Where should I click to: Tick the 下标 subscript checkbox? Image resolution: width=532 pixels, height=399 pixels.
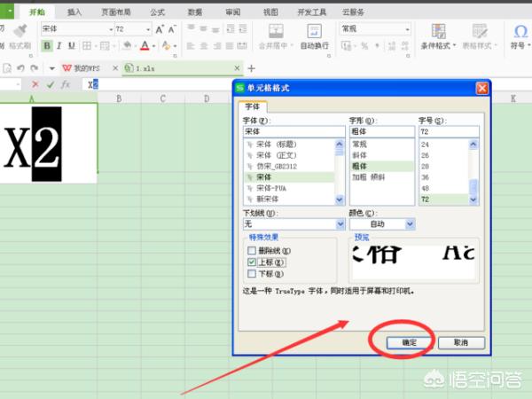tap(252, 274)
